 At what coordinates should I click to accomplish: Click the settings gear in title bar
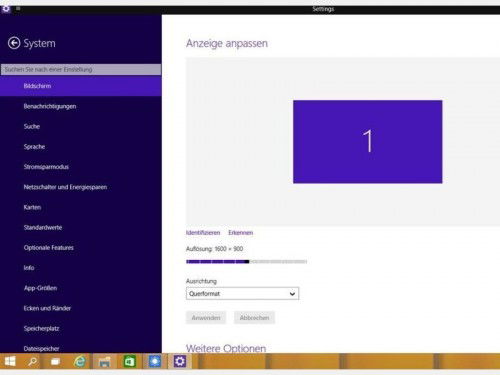(6, 9)
